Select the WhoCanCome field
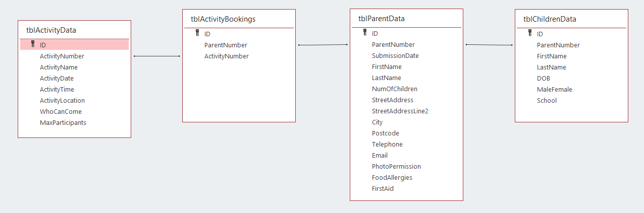The width and height of the screenshot is (644, 213). click(61, 112)
